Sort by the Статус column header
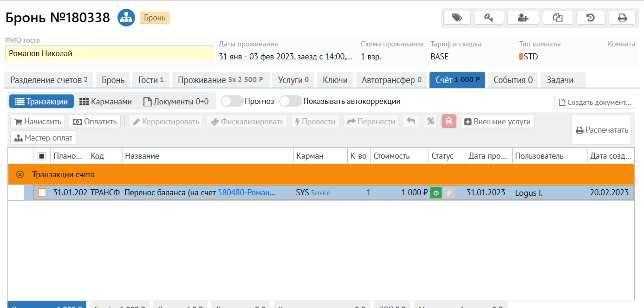 [x=447, y=156]
